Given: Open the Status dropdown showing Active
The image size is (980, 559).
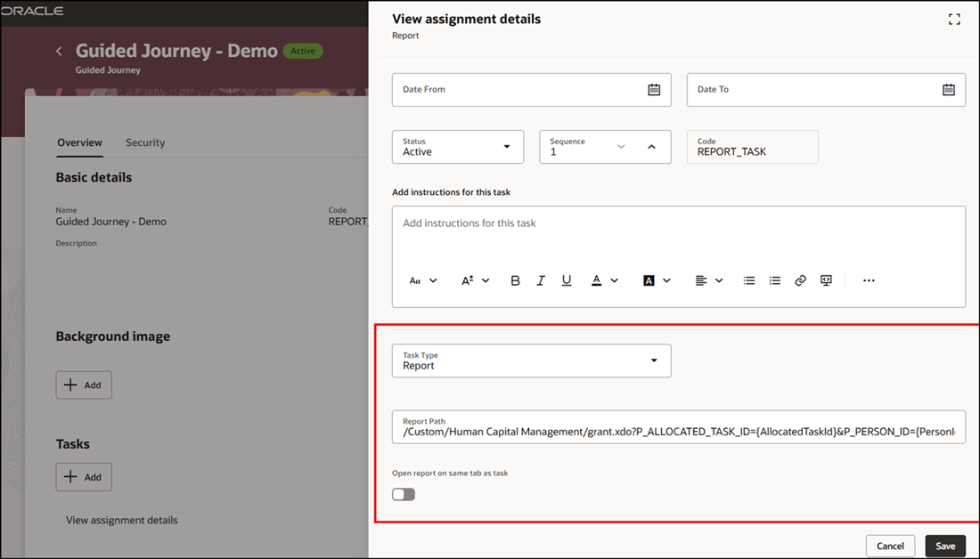Looking at the screenshot, I should 508,146.
